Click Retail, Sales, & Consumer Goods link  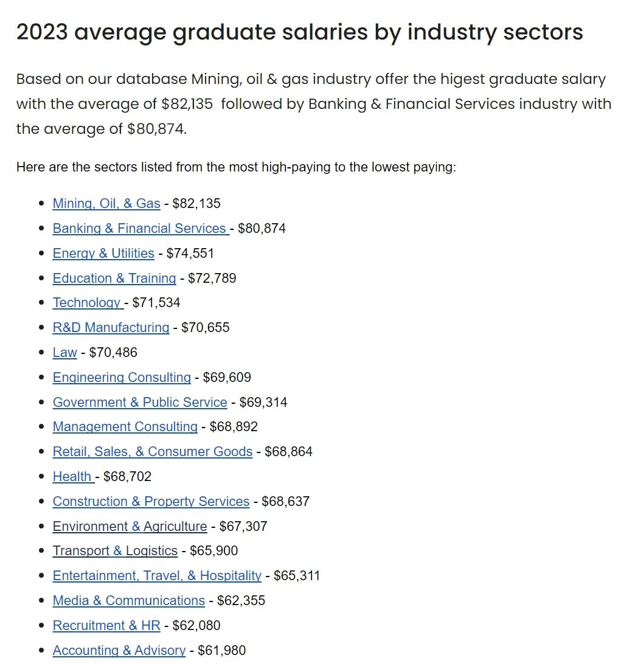153,451
